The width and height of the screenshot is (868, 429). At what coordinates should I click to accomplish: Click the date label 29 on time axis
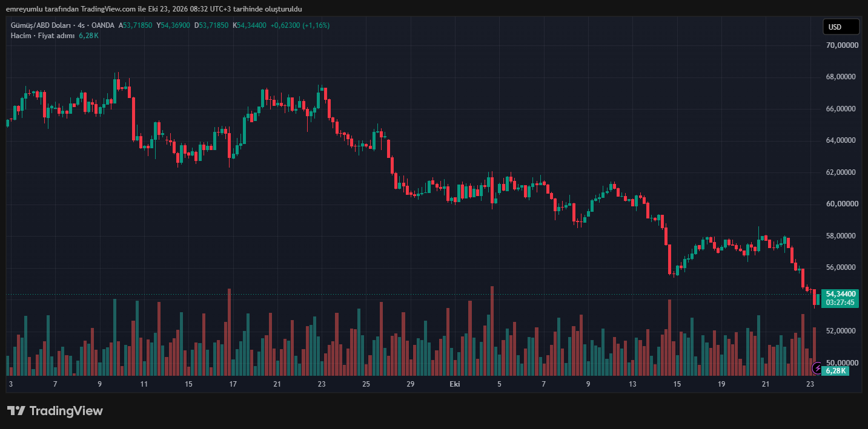(x=410, y=384)
